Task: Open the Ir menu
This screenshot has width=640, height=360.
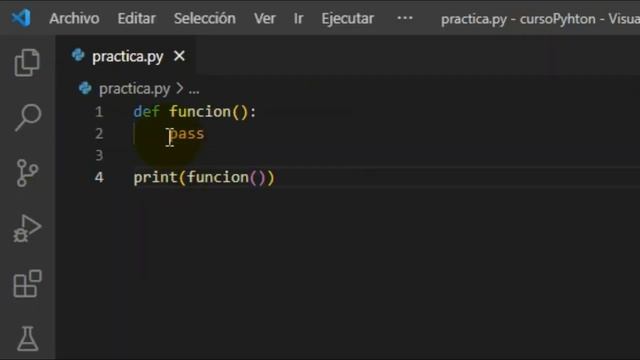Action: click(x=298, y=19)
